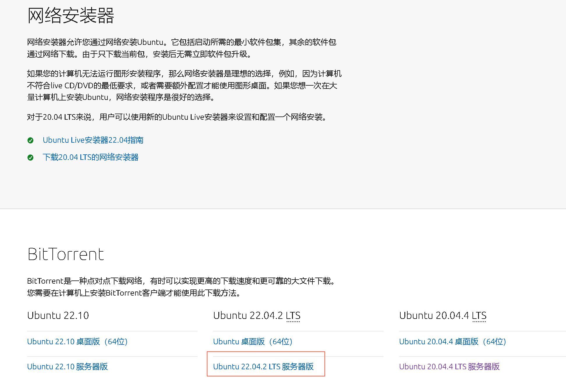Image resolution: width=566 pixels, height=392 pixels.
Task: Click the dotted LTS abbreviation in 20.04.4 heading
Action: click(479, 316)
